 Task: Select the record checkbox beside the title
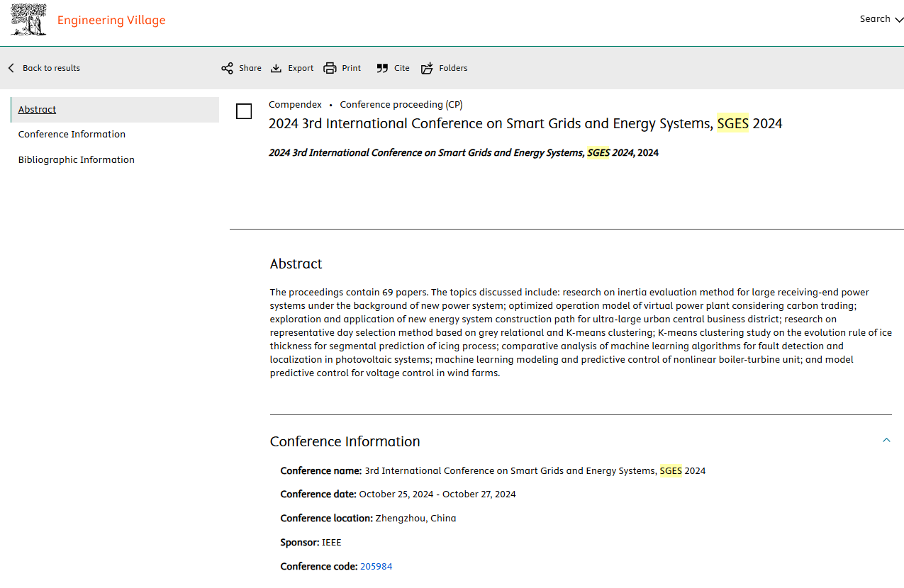[244, 111]
